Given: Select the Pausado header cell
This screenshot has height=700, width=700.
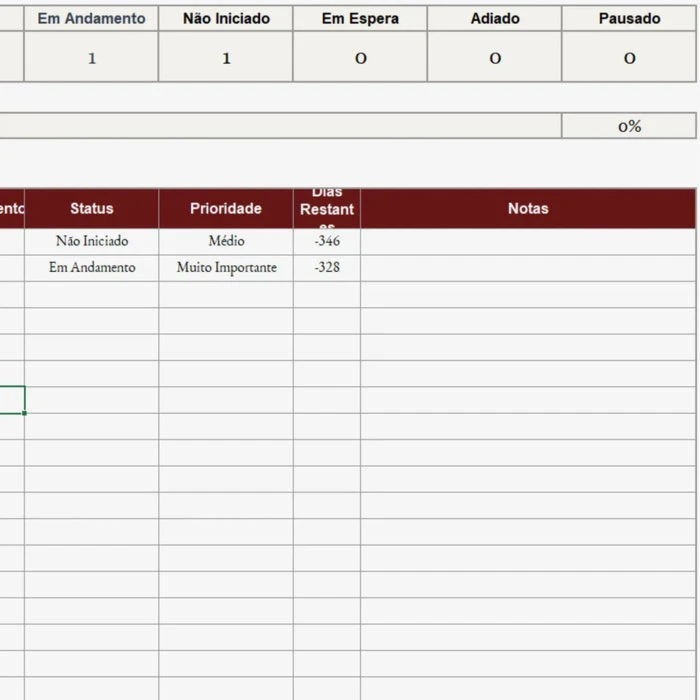Looking at the screenshot, I should pyautogui.click(x=629, y=18).
